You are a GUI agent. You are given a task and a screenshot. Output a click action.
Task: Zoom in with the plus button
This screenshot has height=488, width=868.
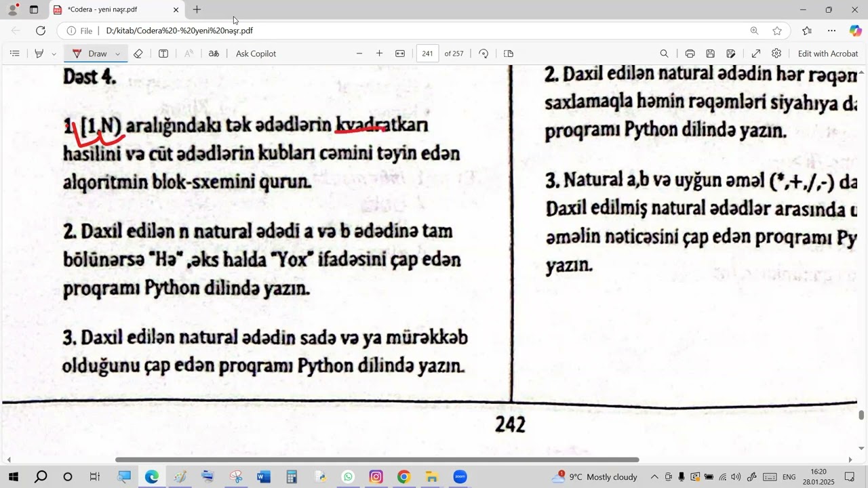point(380,54)
